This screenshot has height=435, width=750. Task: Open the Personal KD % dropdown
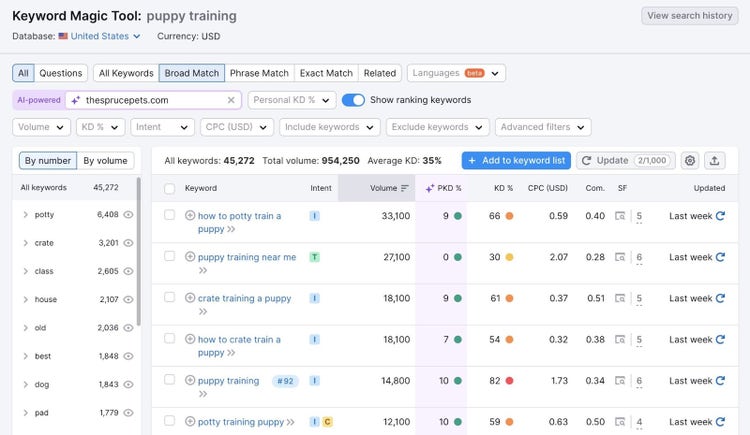(x=292, y=100)
